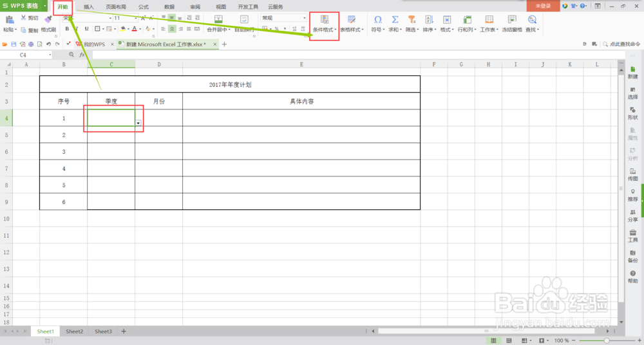The width and height of the screenshot is (644, 345).
Task: Click the zoom in plus button
Action: point(639,340)
